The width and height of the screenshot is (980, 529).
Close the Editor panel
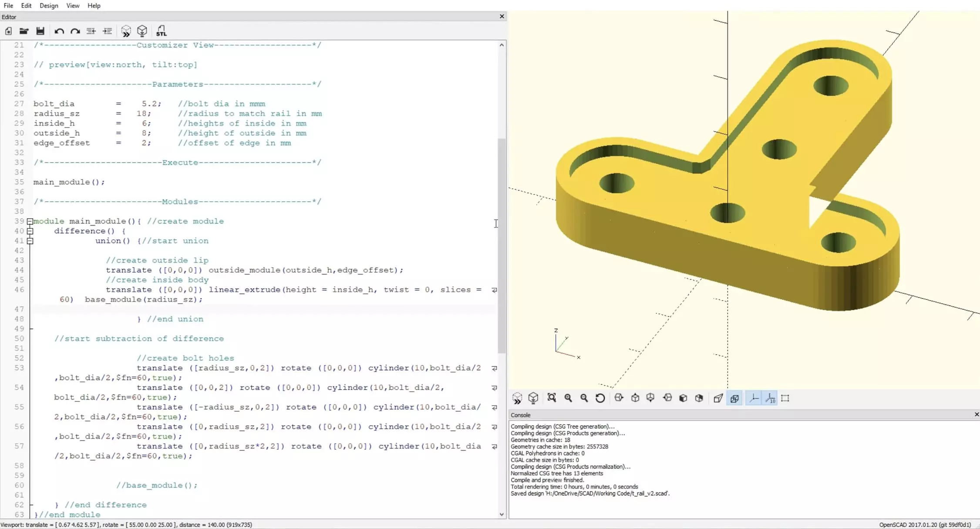pyautogui.click(x=502, y=16)
